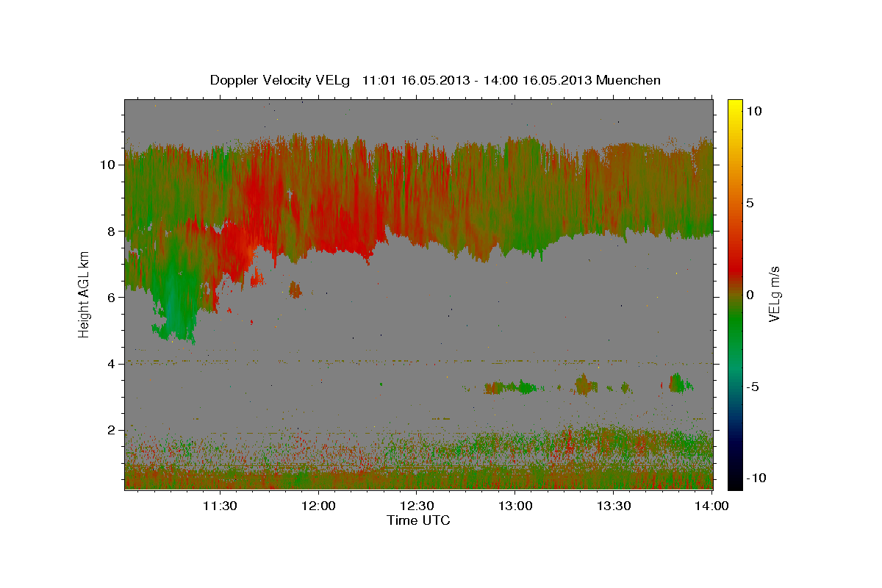Click the height tick label 10
Viewport: 882px width, 588px height.
[110, 165]
